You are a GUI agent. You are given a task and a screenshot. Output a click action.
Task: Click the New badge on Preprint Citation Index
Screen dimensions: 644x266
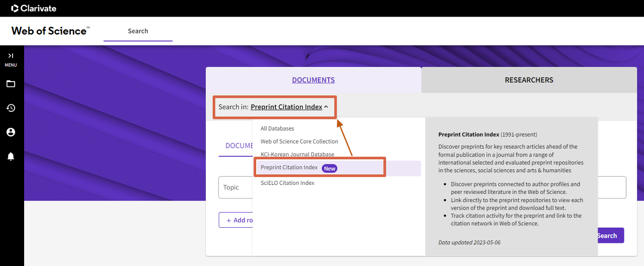click(x=330, y=168)
